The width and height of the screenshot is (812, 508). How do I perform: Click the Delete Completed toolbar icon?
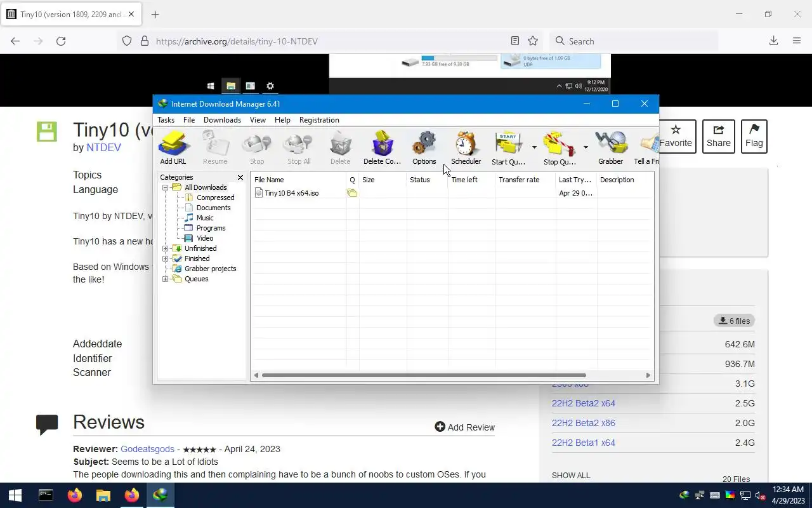(382, 147)
